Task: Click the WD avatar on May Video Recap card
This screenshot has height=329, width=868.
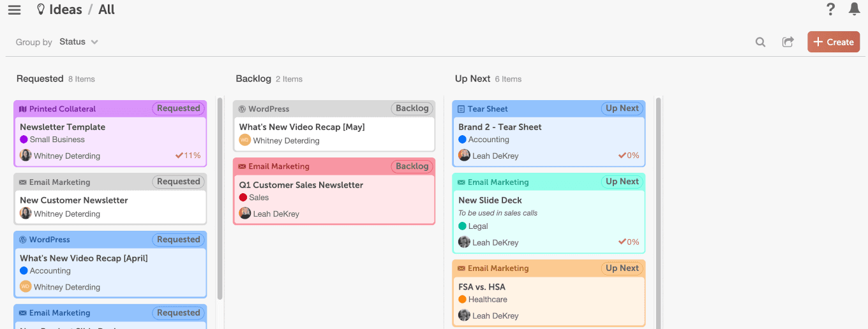Action: [x=245, y=140]
